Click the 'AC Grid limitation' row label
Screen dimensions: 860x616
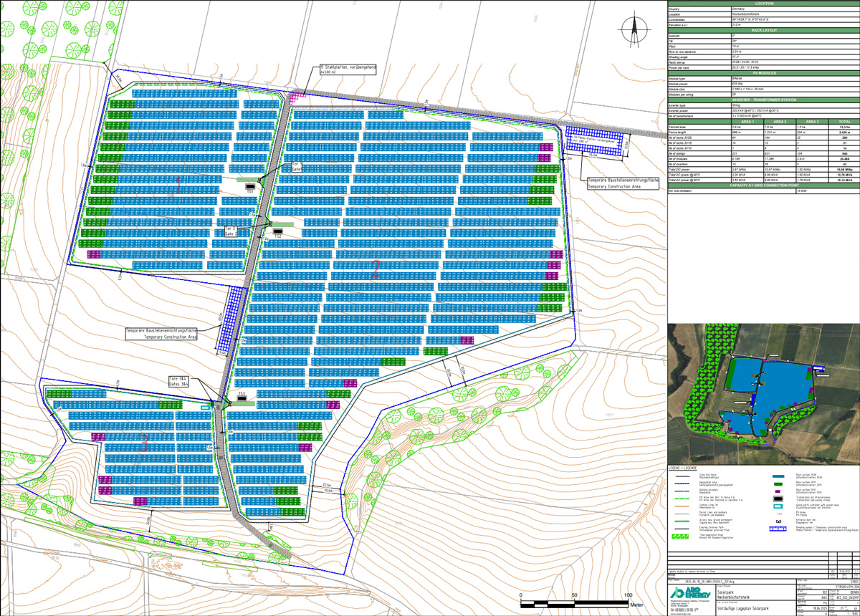point(680,191)
